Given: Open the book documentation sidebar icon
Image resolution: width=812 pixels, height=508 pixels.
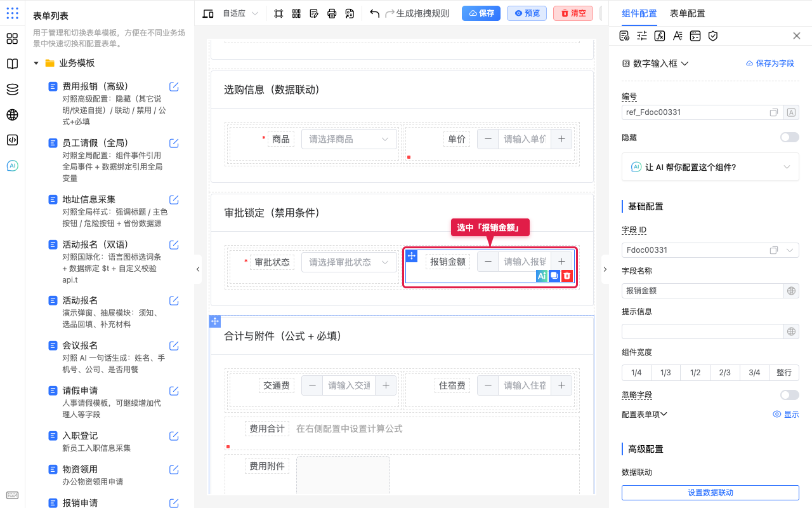Looking at the screenshot, I should (12, 64).
